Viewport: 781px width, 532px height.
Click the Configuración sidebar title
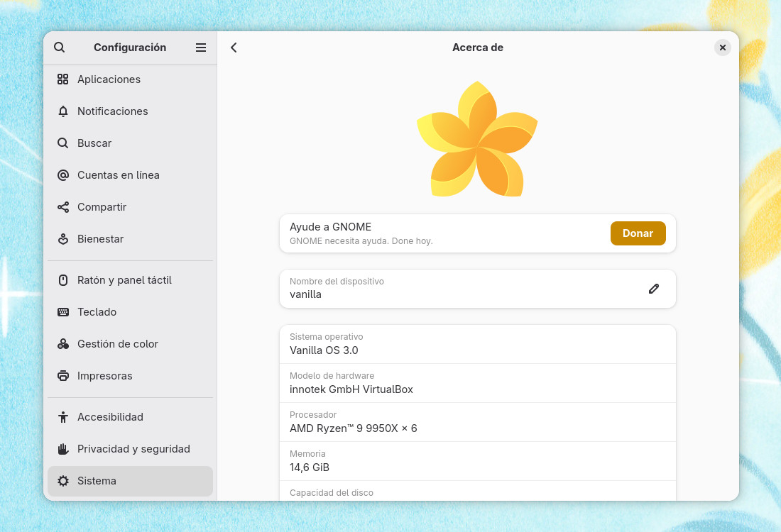[x=130, y=48]
